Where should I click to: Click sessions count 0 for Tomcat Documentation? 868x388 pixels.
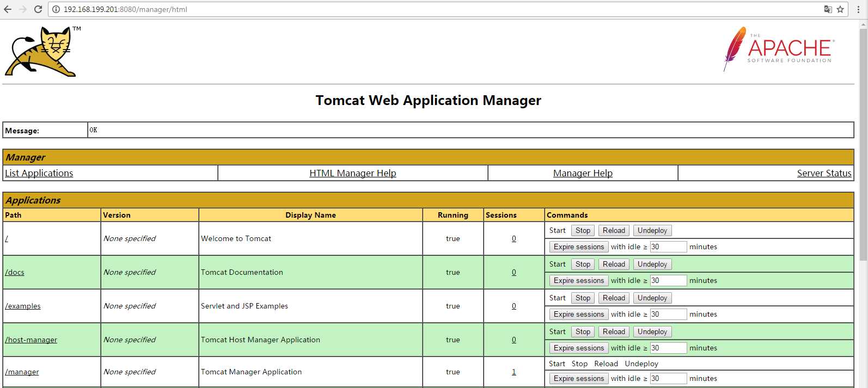pos(514,272)
